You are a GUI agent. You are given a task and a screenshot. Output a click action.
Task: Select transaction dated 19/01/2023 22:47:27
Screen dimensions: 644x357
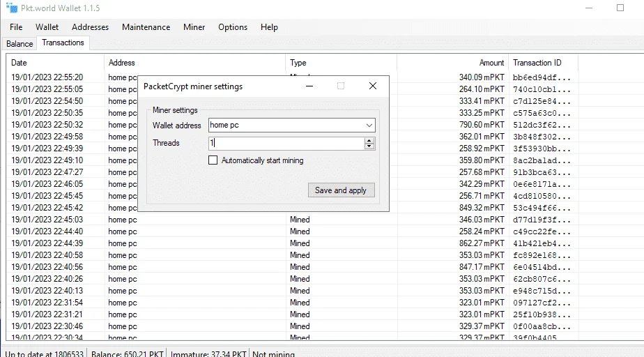(47, 172)
